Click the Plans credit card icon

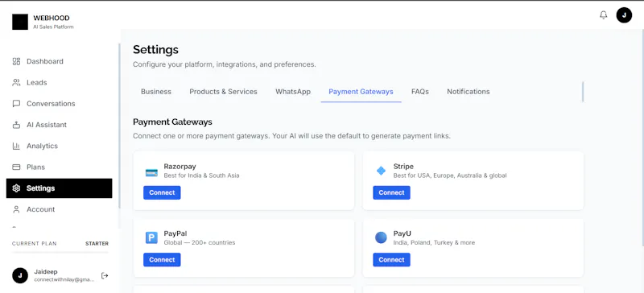tap(16, 167)
